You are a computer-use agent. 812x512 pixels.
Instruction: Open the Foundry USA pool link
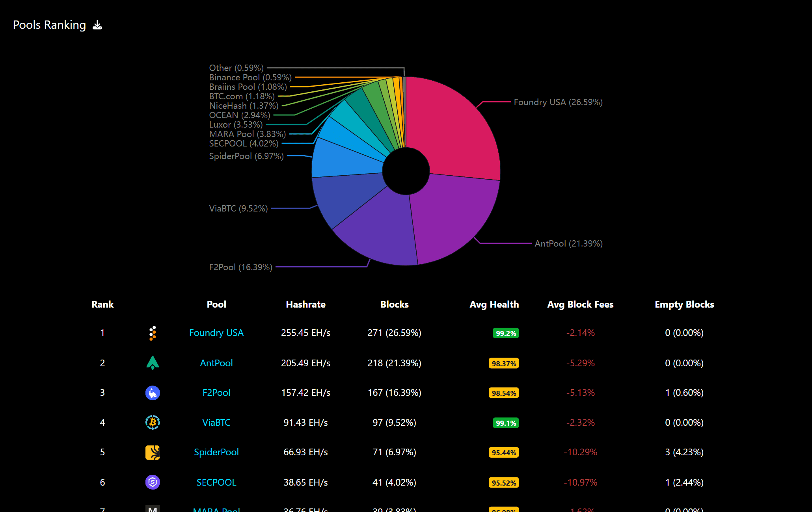coord(216,333)
